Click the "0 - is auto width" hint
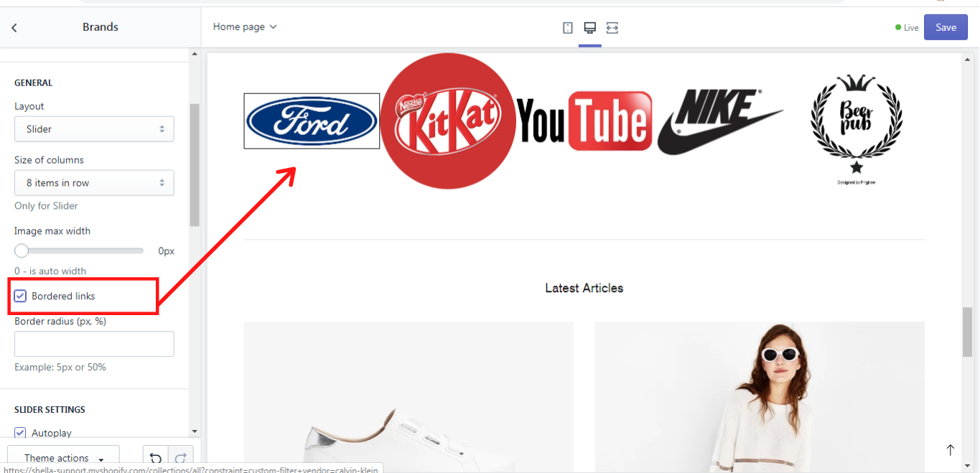Image resolution: width=980 pixels, height=473 pixels. [50, 271]
